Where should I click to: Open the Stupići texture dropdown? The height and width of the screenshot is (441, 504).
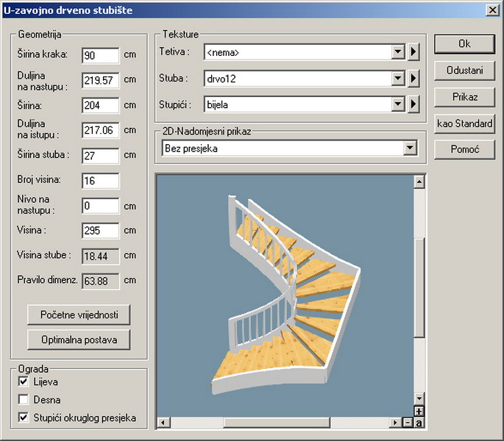pos(398,104)
